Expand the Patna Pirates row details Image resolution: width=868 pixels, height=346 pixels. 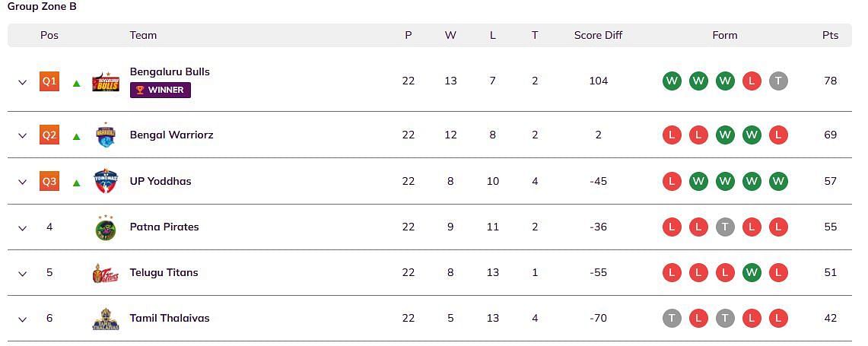coord(22,227)
